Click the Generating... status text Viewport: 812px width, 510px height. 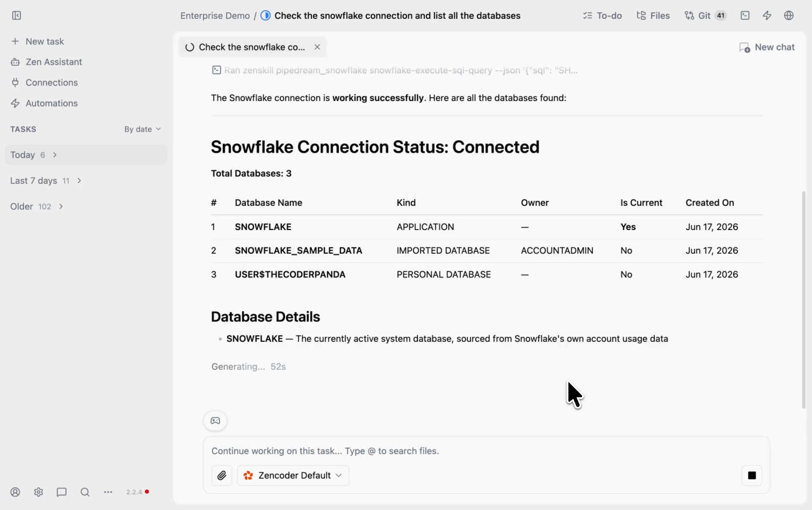(238, 366)
